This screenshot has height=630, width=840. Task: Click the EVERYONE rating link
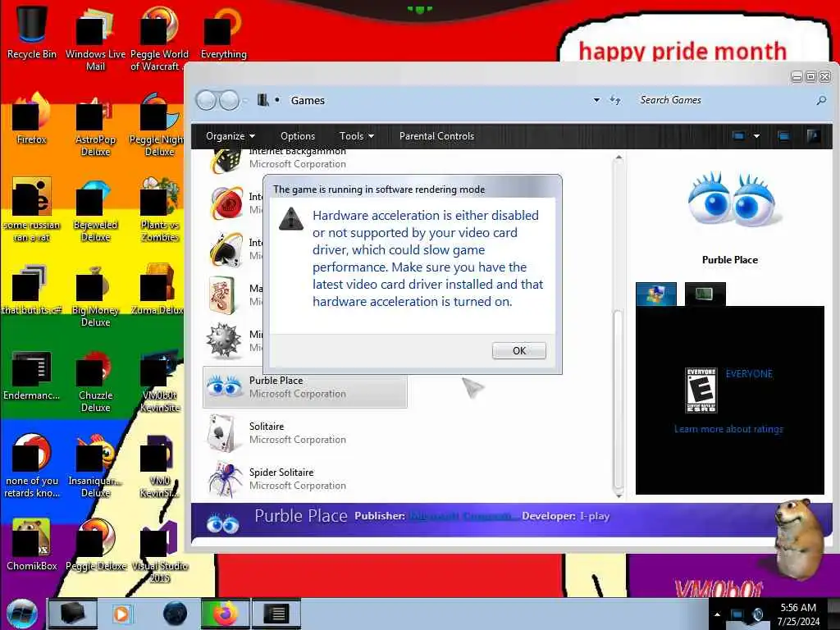749,374
